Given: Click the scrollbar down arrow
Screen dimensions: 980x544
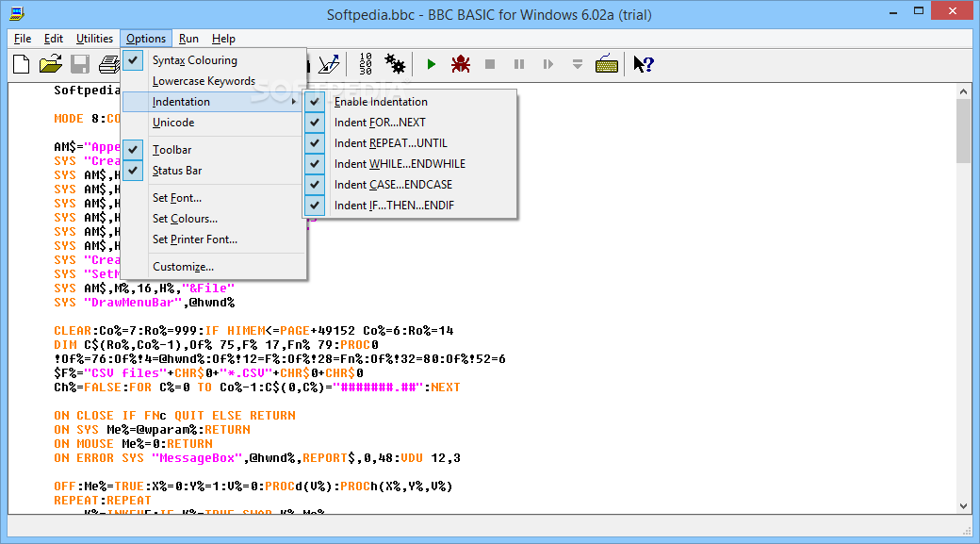Looking at the screenshot, I should [963, 506].
